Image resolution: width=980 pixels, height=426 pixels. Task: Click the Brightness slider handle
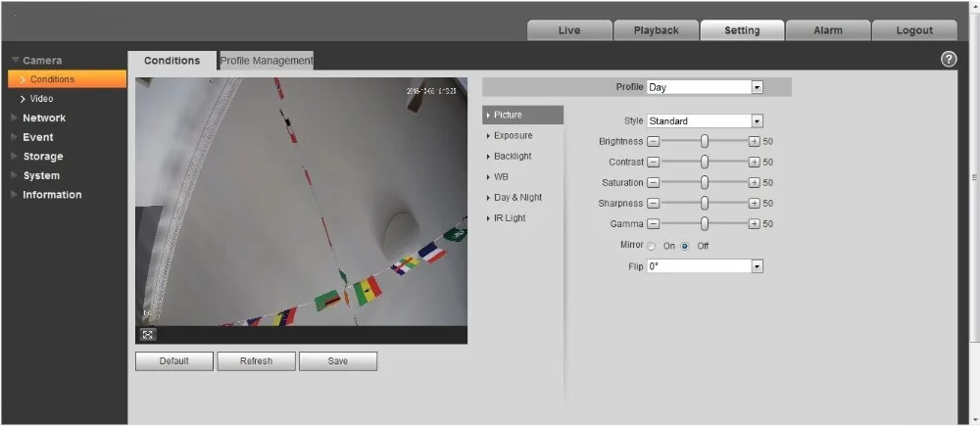[x=705, y=142]
